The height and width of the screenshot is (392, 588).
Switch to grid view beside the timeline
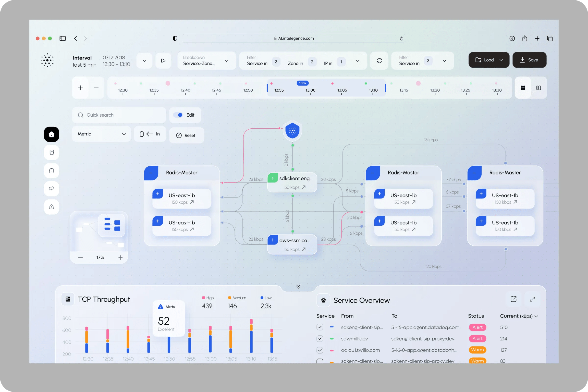coord(523,88)
